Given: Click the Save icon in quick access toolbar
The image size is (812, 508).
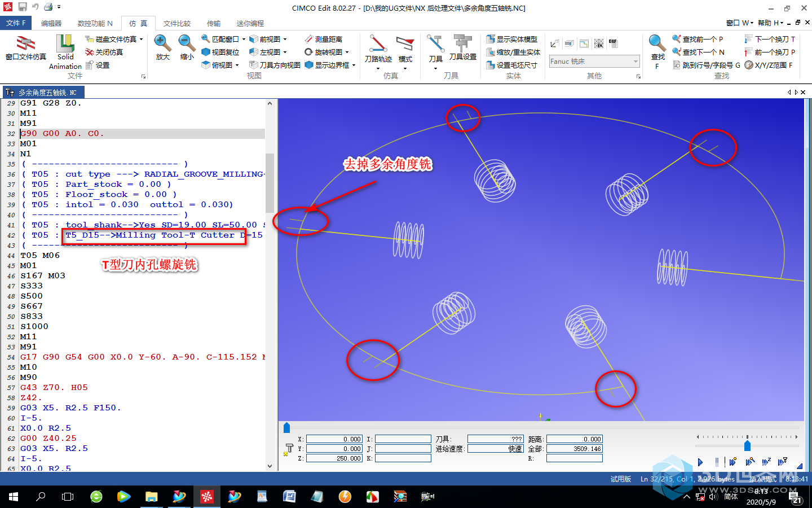Looking at the screenshot, I should tap(23, 7).
